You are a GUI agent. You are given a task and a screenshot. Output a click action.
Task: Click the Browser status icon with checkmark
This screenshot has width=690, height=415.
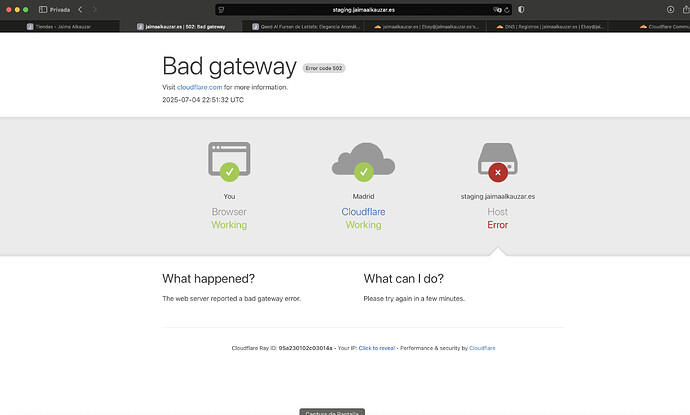[x=229, y=161]
